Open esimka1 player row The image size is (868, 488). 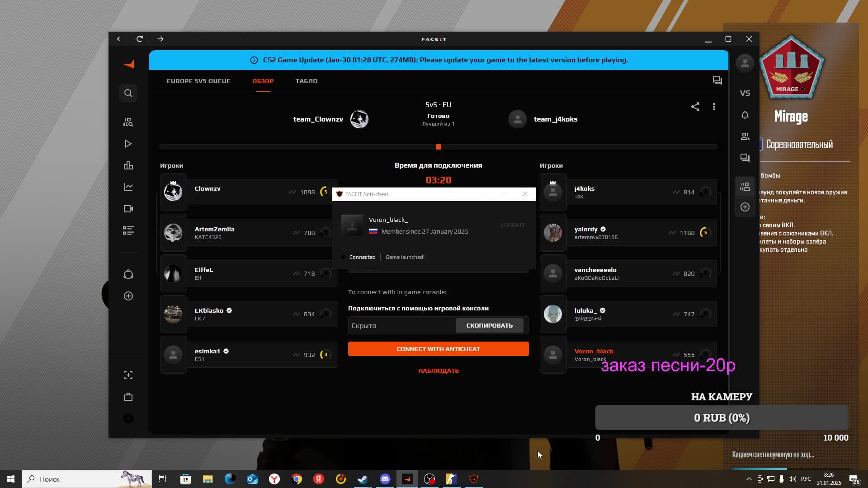click(x=249, y=355)
